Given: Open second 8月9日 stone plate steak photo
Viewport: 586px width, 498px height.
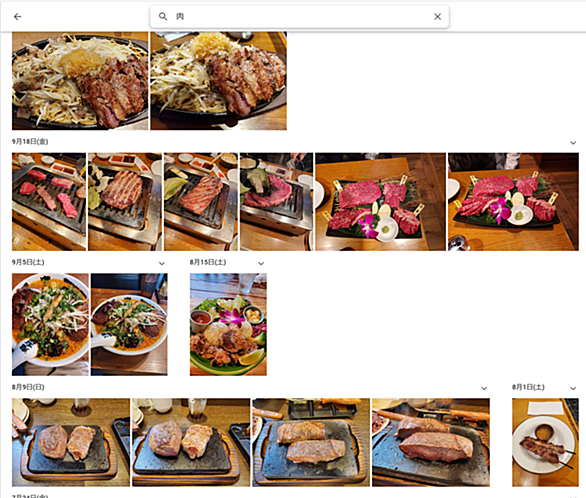Looking at the screenshot, I should tap(191, 442).
